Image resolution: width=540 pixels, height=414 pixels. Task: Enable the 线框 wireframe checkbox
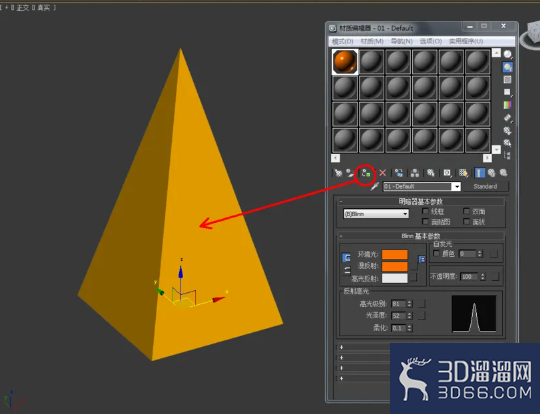click(425, 211)
